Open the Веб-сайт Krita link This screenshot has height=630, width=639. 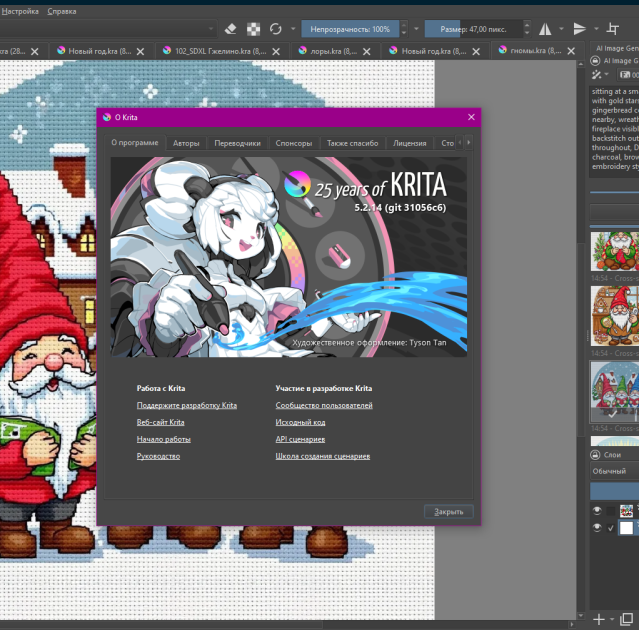coord(161,422)
